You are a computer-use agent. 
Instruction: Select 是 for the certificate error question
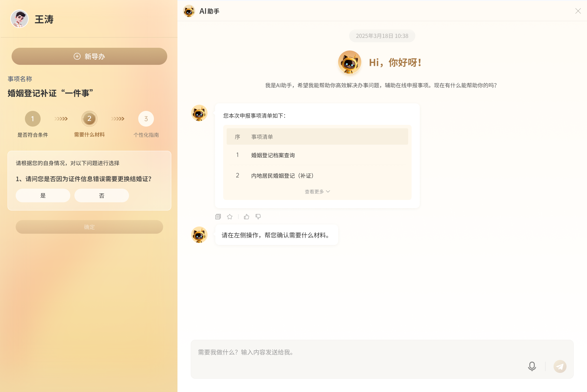click(43, 195)
